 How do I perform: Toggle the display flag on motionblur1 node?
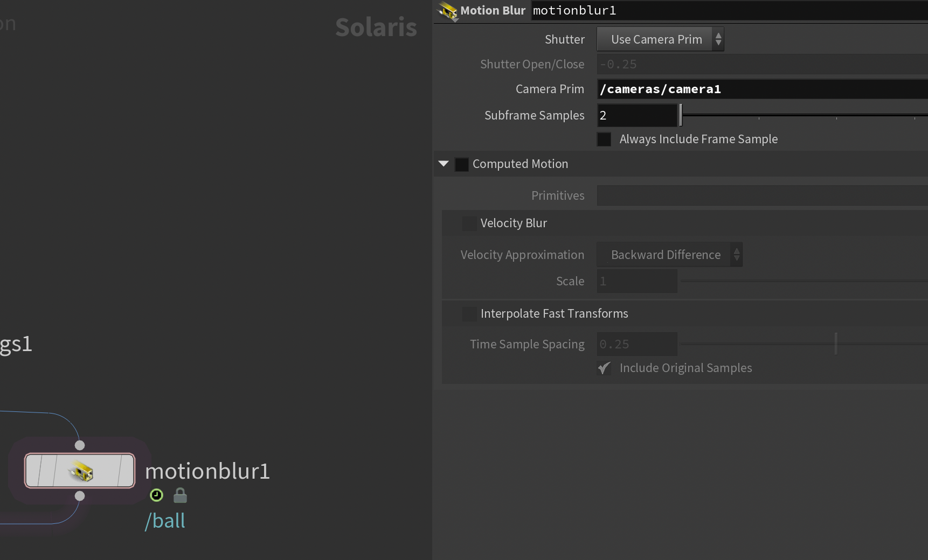(x=126, y=471)
